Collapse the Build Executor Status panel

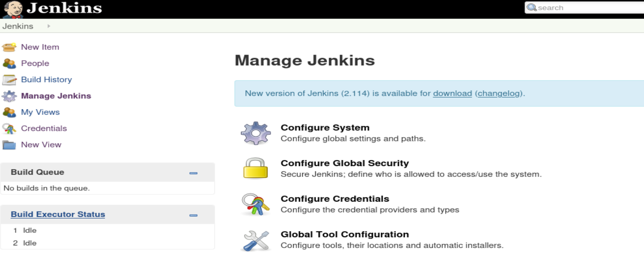click(x=194, y=215)
